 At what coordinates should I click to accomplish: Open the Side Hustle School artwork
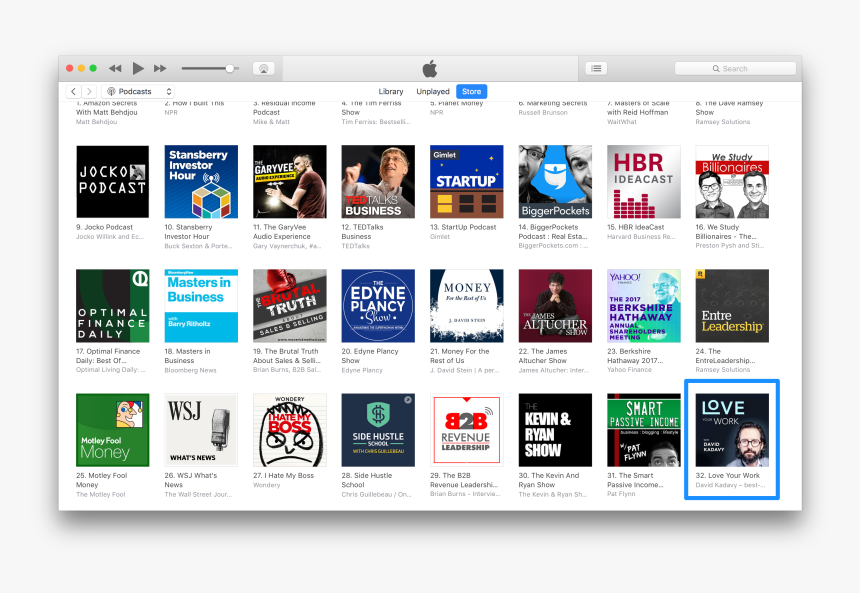tap(378, 430)
